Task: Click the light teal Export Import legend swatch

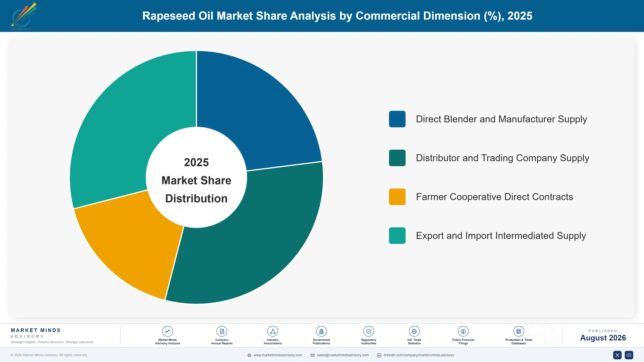Action: [x=397, y=236]
